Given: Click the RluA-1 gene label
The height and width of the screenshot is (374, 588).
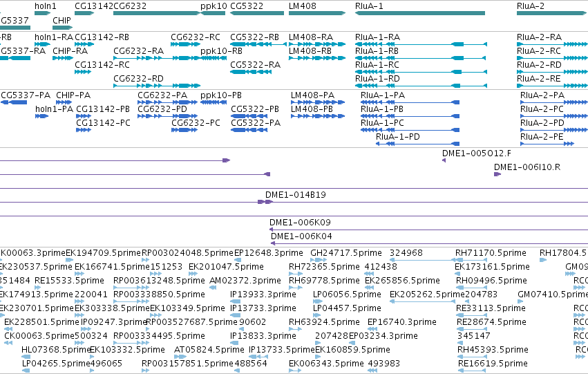Looking at the screenshot, I should pyautogui.click(x=369, y=6).
